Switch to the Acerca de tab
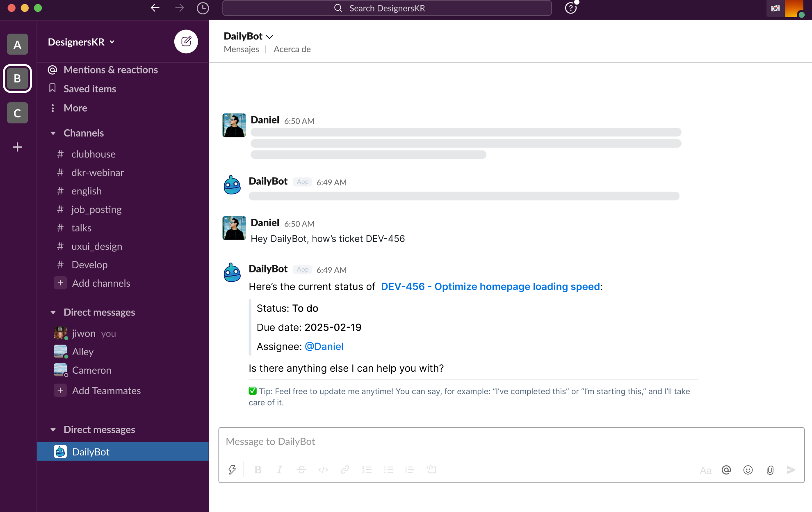Screen dimensions: 812x512 292,49
